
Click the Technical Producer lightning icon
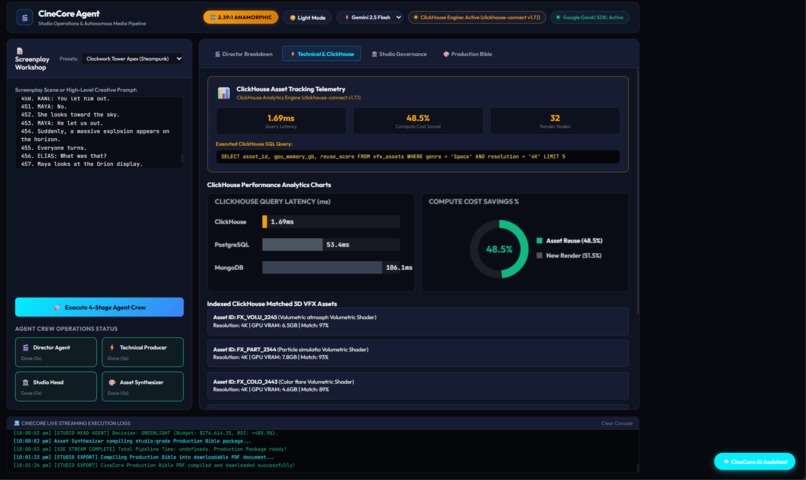112,348
